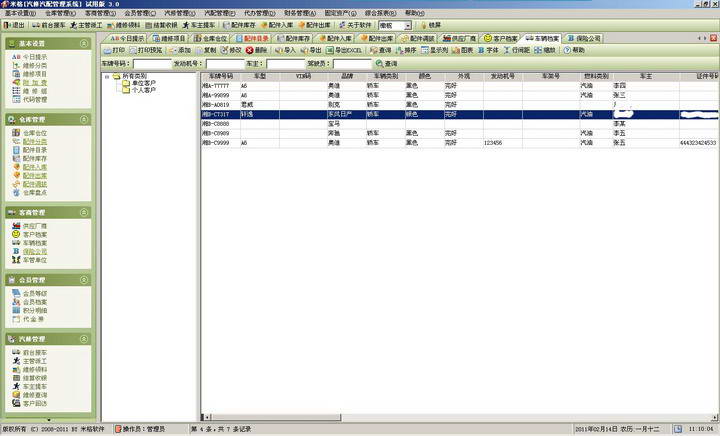The image size is (720, 436).
Task: Collapse the 基本设置 sidebar panel
Action: point(84,43)
